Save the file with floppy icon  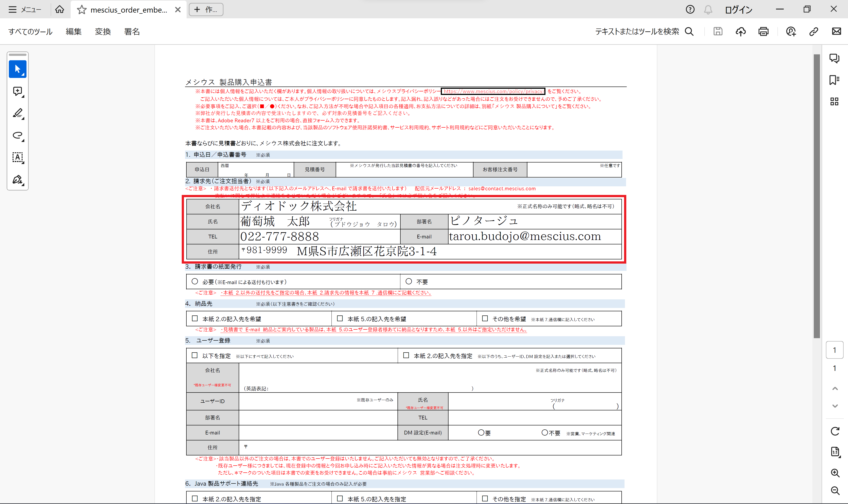[x=718, y=32]
